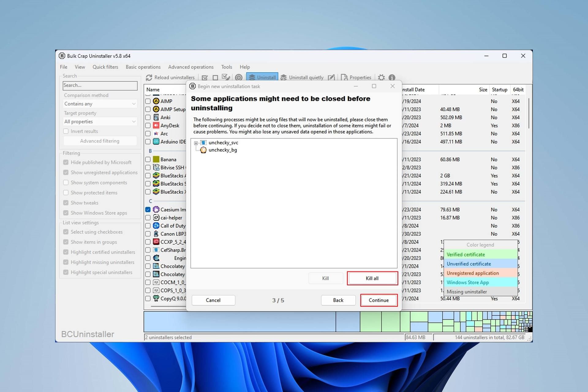Click the Uninstall toolbar button
Viewport: 588px width, 392px height.
tap(262, 77)
